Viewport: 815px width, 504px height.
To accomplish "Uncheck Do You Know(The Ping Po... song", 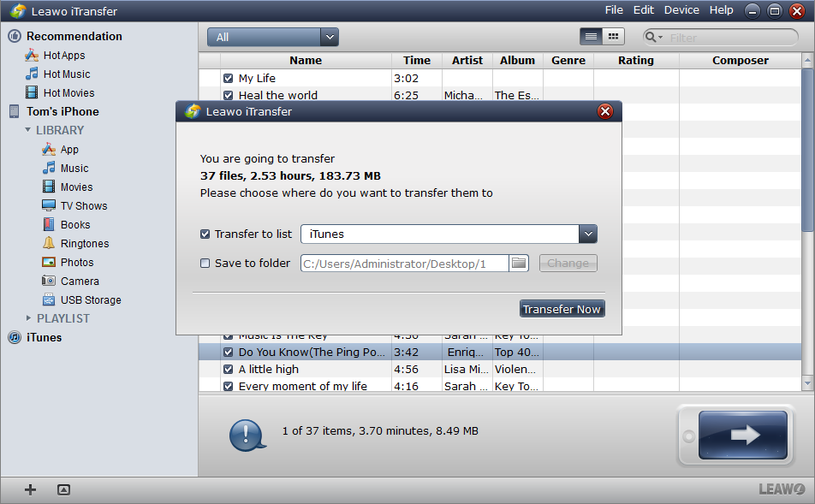I will click(228, 352).
